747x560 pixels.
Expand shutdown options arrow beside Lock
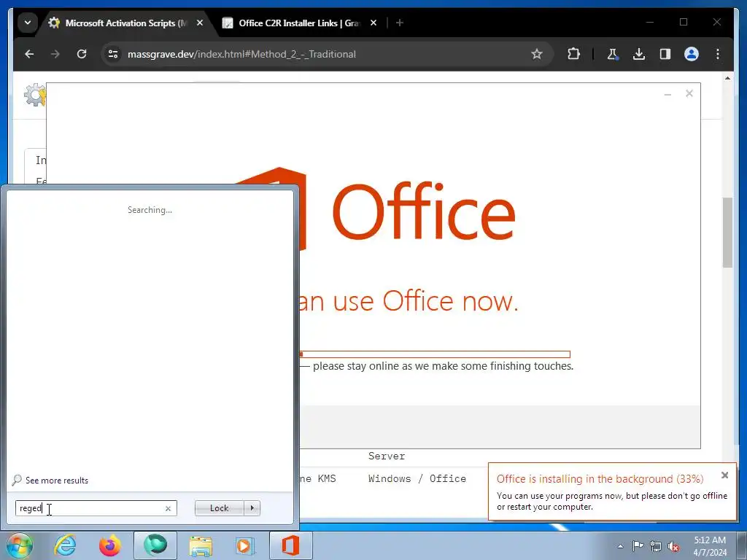click(252, 508)
